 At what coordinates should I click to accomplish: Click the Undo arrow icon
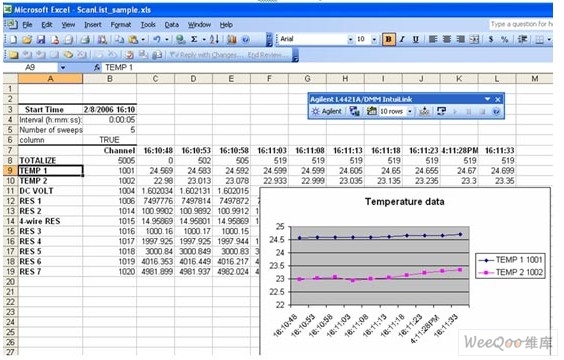156,39
